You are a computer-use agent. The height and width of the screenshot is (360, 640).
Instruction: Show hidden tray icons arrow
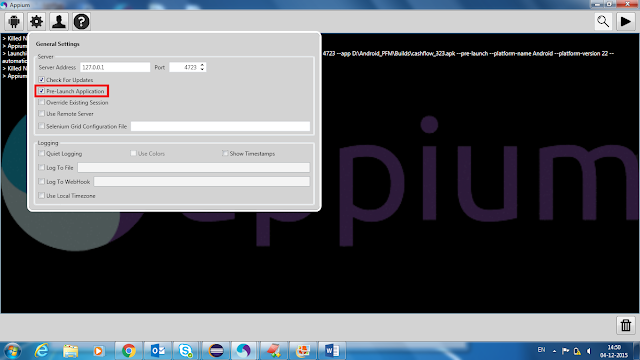pos(554,351)
